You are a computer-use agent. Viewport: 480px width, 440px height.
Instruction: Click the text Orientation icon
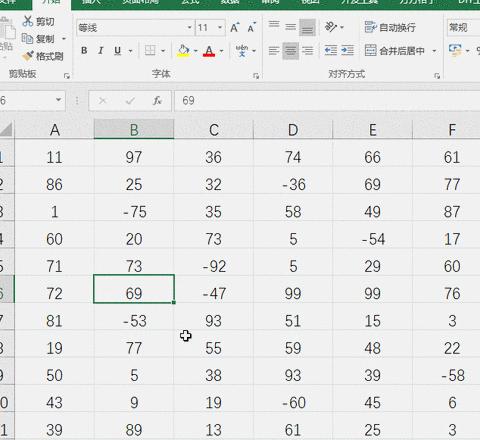(x=331, y=27)
